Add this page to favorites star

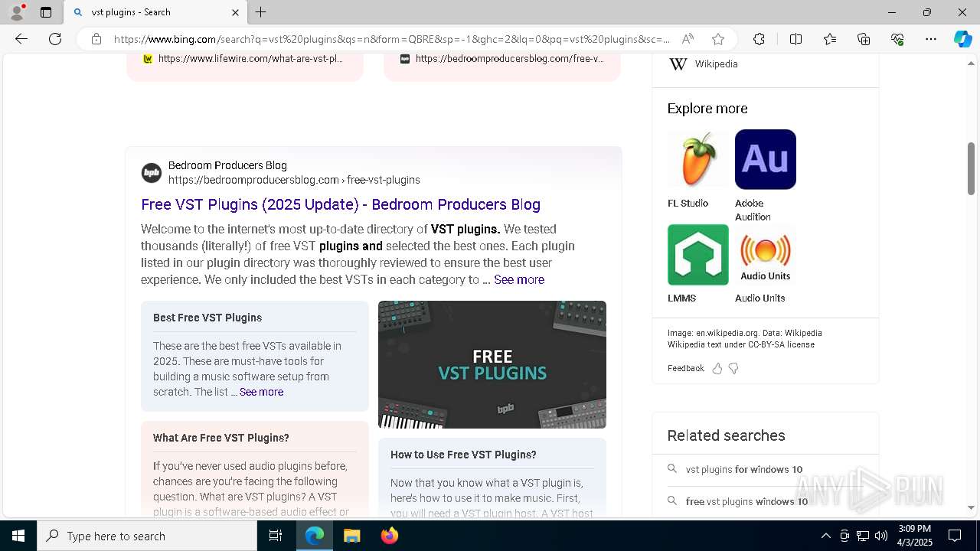click(x=717, y=39)
